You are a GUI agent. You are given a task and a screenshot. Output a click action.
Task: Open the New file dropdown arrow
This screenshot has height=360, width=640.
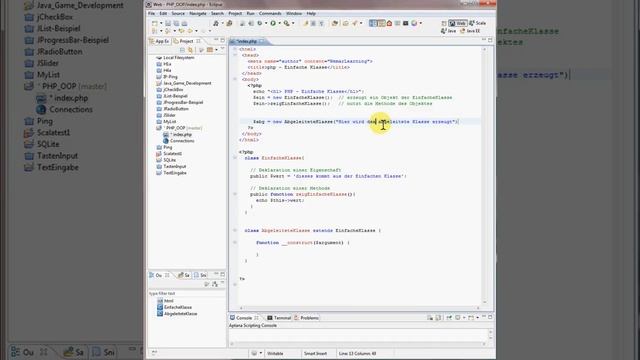click(161, 23)
